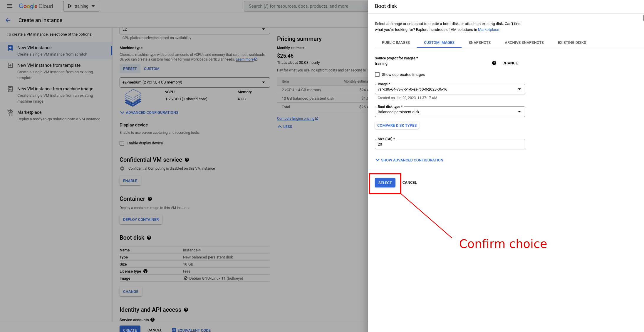This screenshot has width=644, height=332.
Task: Click the Compare Disk Types button
Action: [397, 126]
